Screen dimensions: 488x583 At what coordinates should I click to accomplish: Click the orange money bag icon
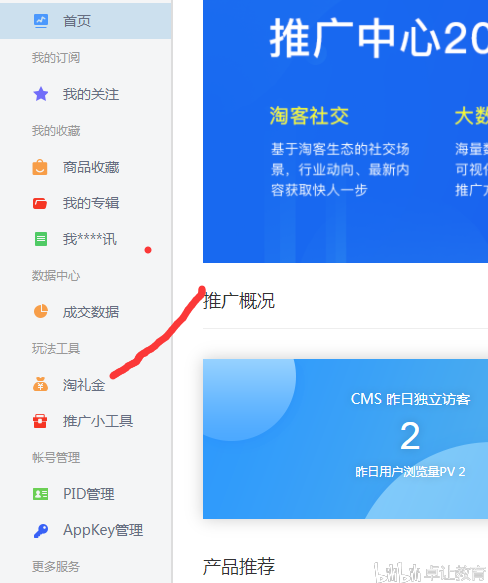pyautogui.click(x=40, y=384)
